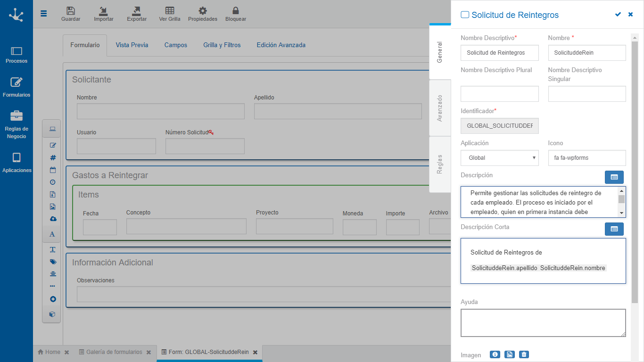Go to Galería de formularios bottom tab
The image size is (644, 362).
pos(111,352)
